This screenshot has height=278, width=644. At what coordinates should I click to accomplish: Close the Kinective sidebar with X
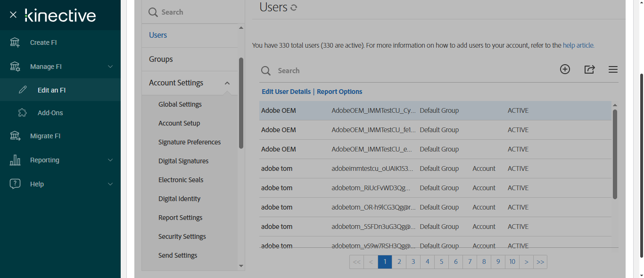[13, 15]
